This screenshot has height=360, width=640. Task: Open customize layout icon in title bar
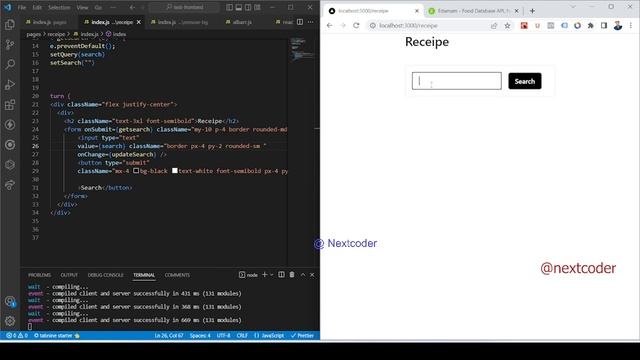coord(258,7)
